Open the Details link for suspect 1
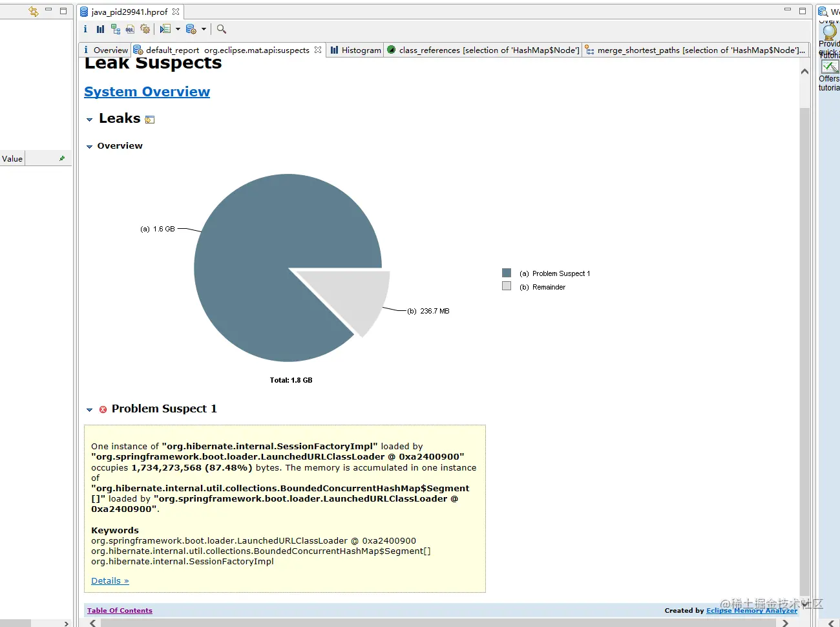Screen dimensions: 840x627 click(x=110, y=580)
